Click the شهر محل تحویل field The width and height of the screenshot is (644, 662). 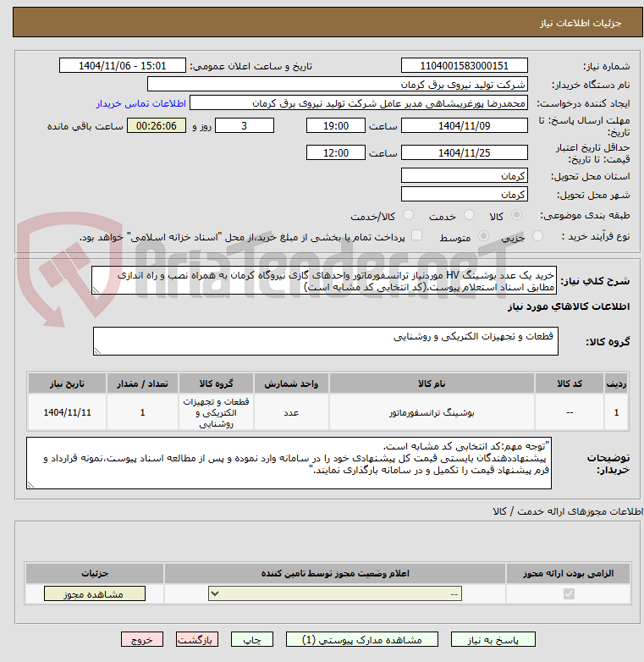[x=465, y=194]
